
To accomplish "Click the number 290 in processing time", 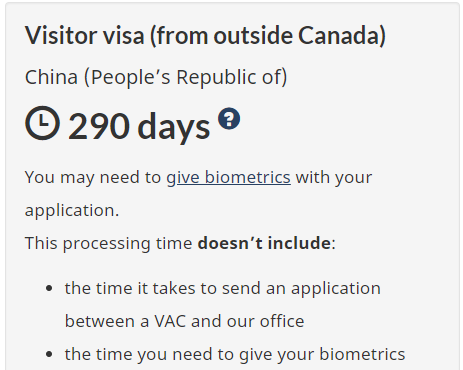I will pyautogui.click(x=99, y=126).
